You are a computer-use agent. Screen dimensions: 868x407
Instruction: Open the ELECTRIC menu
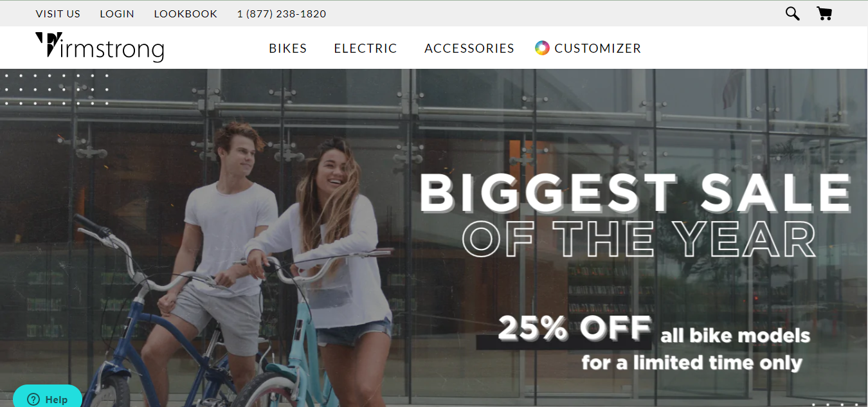[365, 48]
